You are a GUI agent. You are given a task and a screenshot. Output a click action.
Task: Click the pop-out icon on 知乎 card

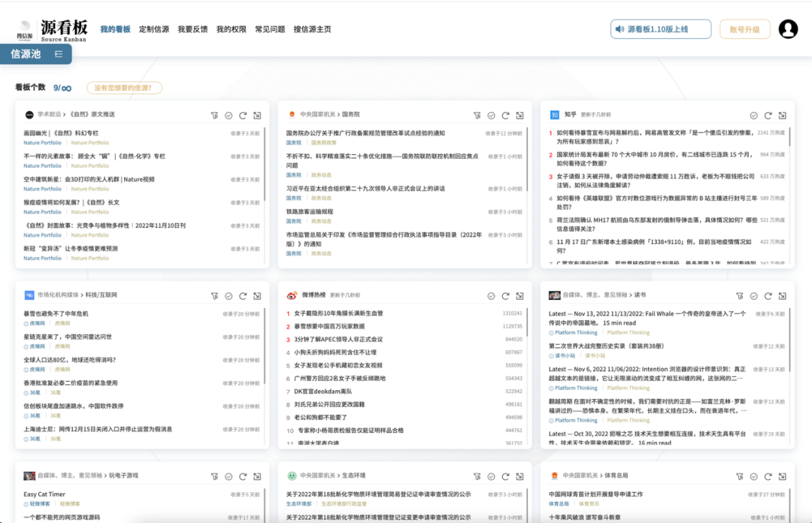coord(782,115)
